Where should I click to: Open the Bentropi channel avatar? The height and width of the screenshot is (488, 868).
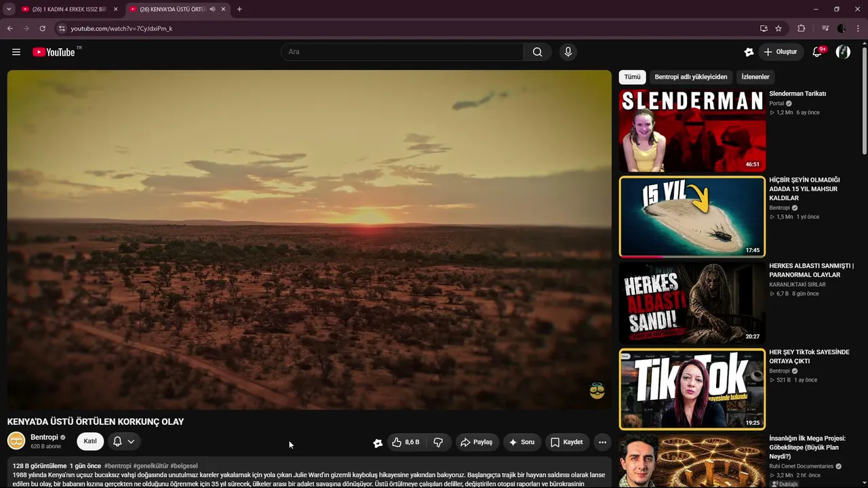(16, 441)
